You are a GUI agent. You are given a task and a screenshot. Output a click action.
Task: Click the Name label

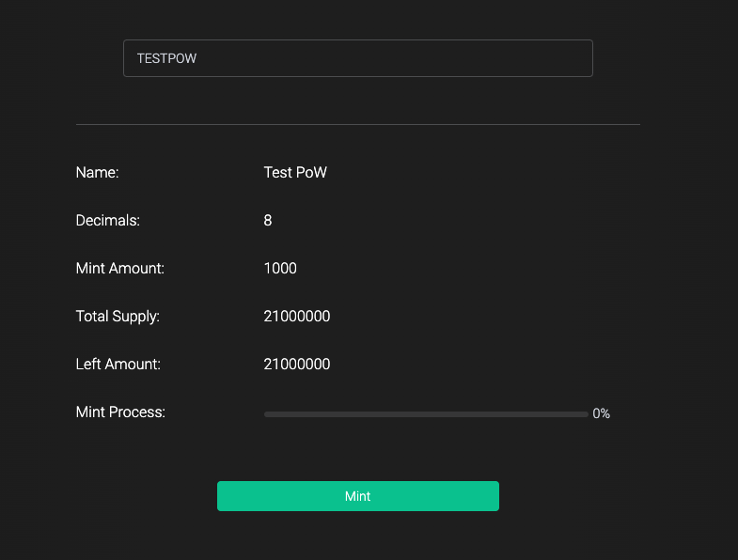pos(97,173)
